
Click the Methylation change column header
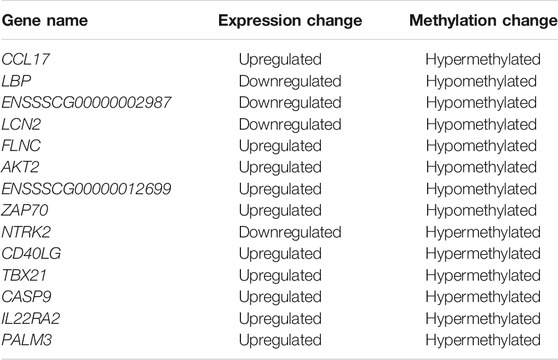tap(484, 20)
